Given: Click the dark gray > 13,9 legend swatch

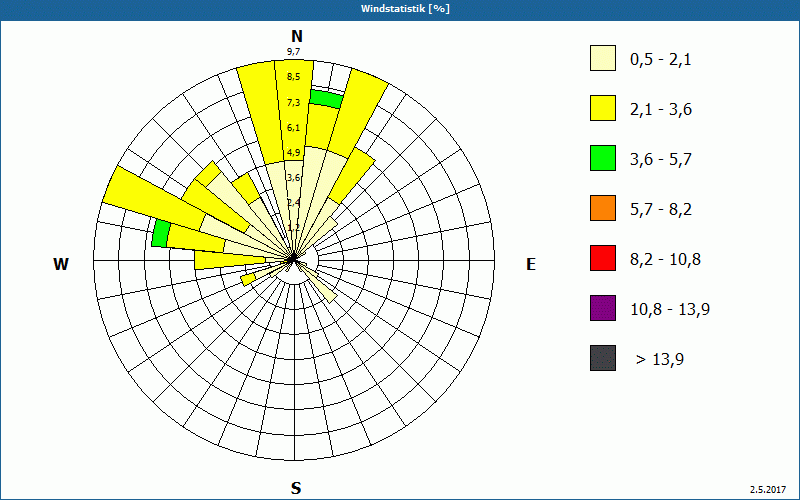Looking at the screenshot, I should click(x=603, y=358).
